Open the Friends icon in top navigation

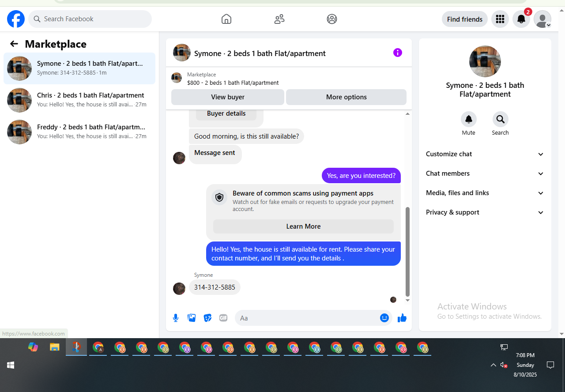[x=279, y=19]
